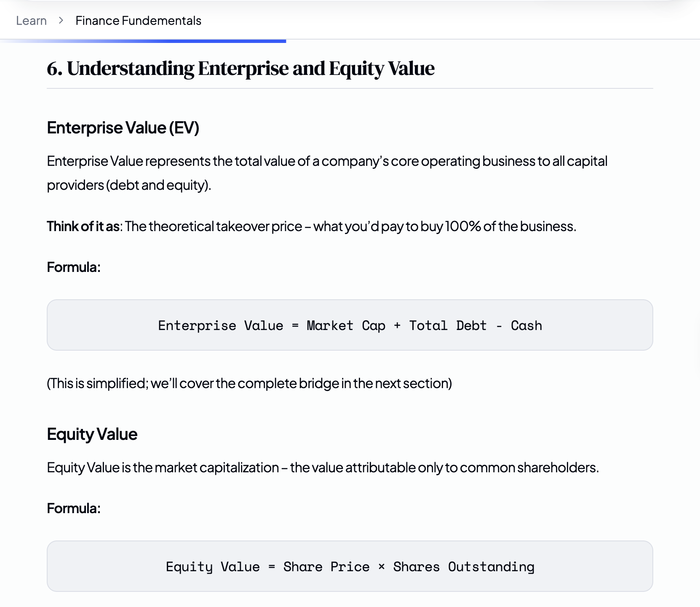Open the Learn breadcrumb link
This screenshot has width=700, height=607.
[31, 20]
